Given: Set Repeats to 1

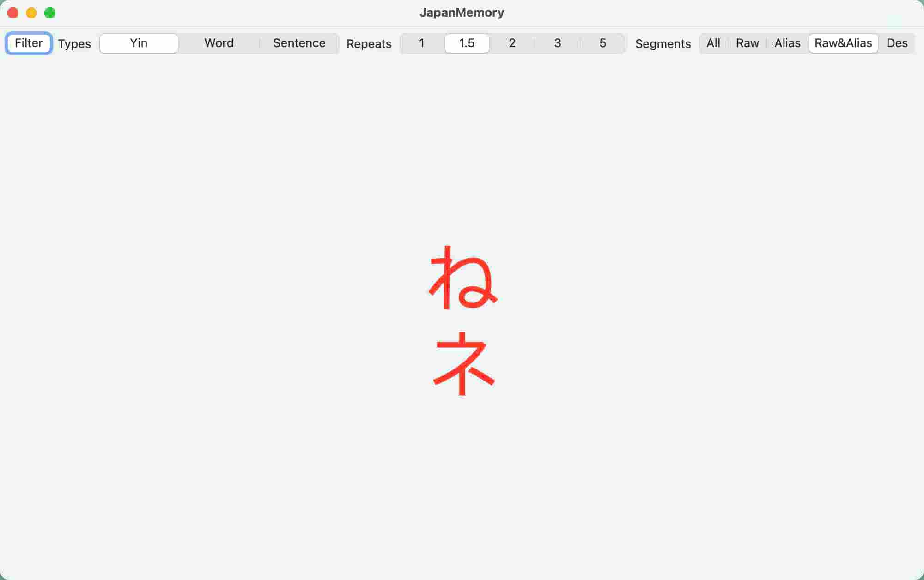Looking at the screenshot, I should click(421, 43).
